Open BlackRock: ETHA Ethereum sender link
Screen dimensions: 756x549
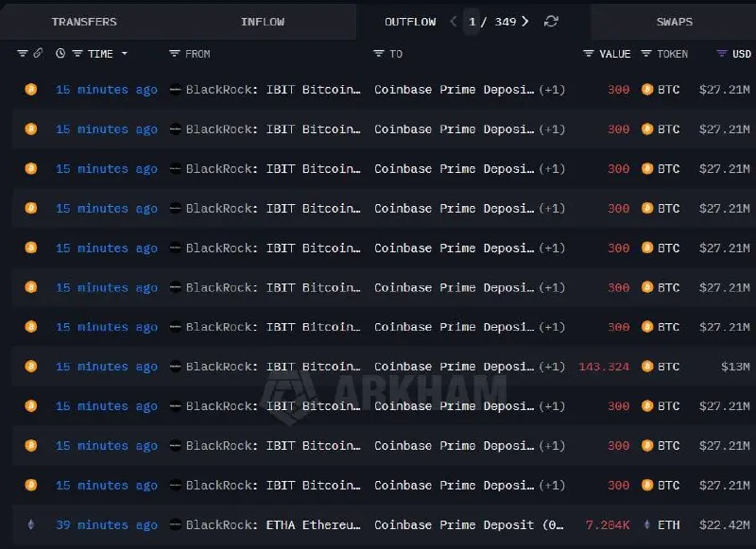[x=273, y=524]
